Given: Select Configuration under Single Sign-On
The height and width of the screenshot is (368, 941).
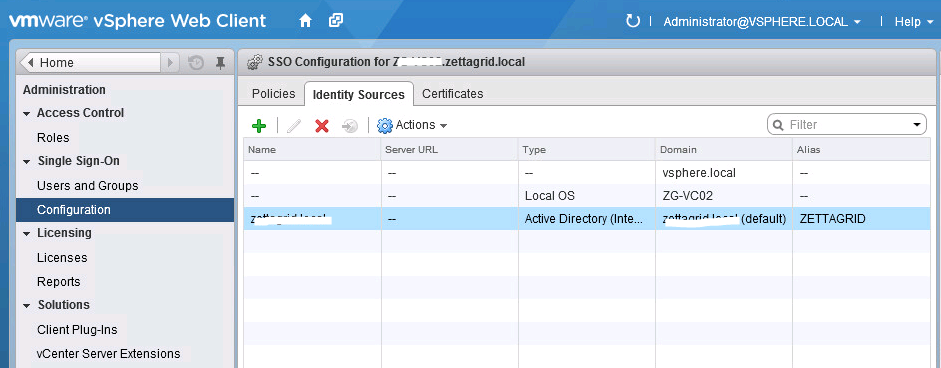Looking at the screenshot, I should [125, 210].
